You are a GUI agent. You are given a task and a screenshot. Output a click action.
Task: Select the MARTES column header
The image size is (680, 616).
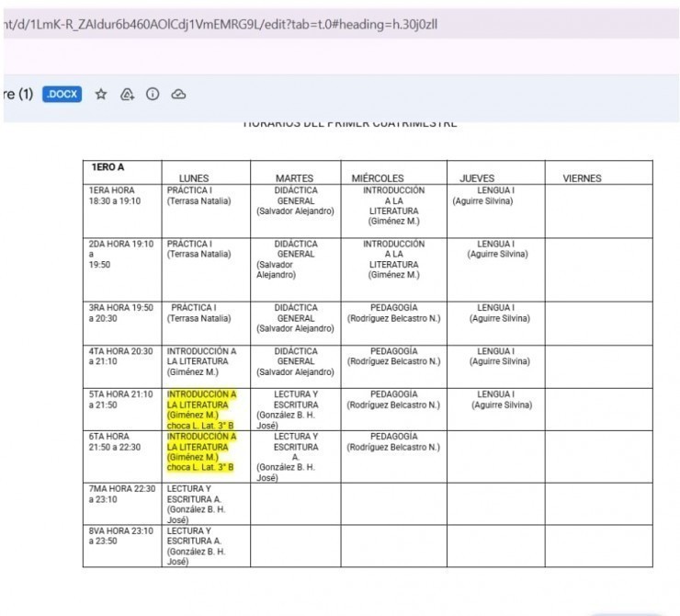coord(295,178)
